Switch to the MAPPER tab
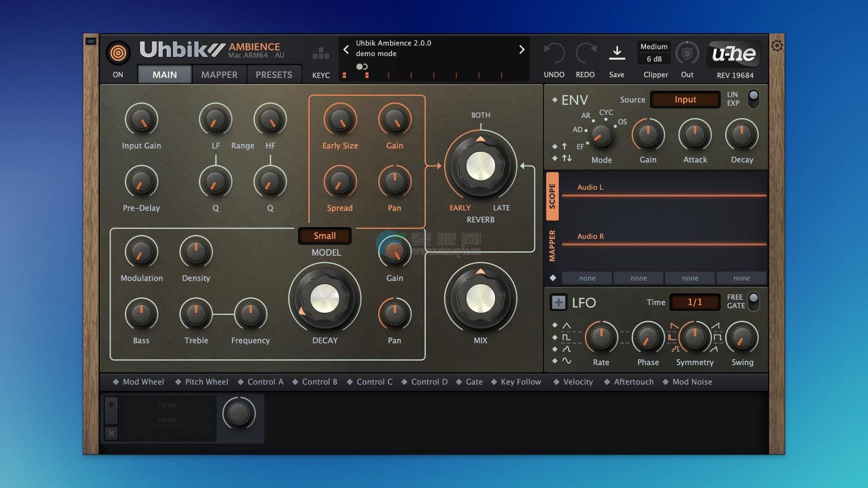 (x=219, y=75)
